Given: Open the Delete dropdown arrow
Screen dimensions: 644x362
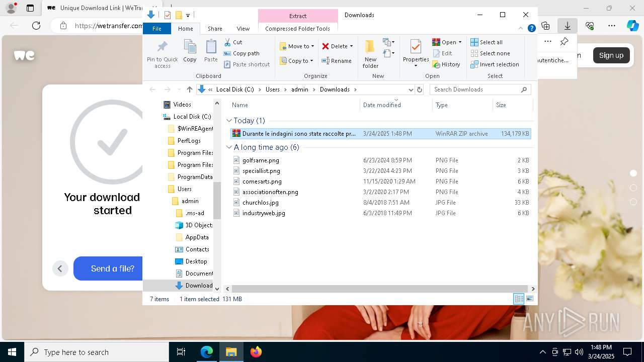Looking at the screenshot, I should (x=351, y=46).
